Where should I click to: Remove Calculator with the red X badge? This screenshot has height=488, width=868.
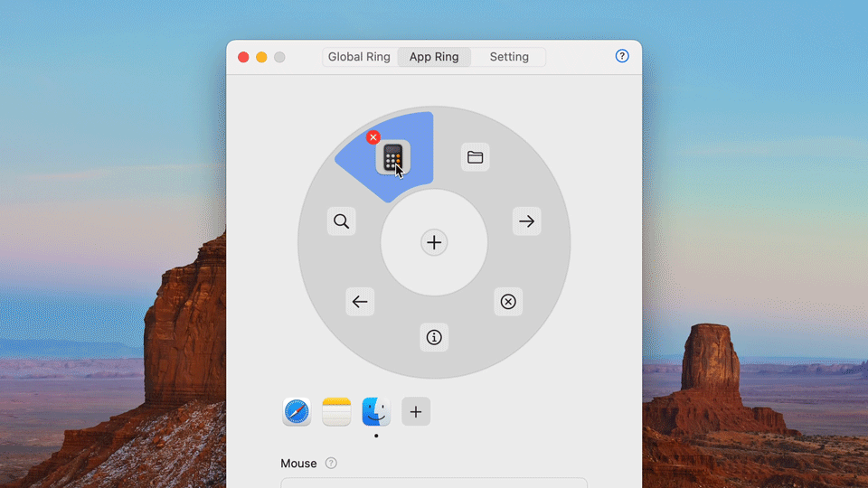coord(373,137)
